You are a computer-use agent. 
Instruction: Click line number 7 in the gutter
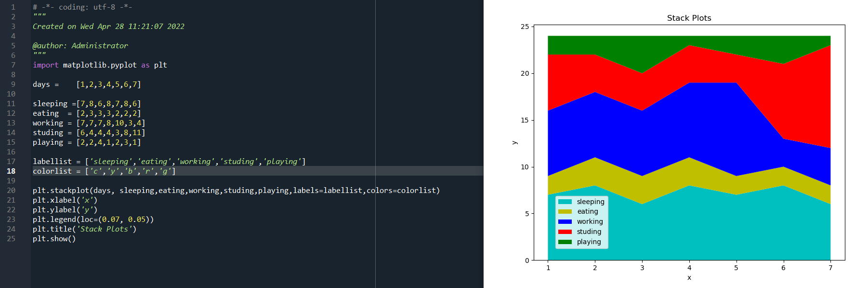[13, 65]
